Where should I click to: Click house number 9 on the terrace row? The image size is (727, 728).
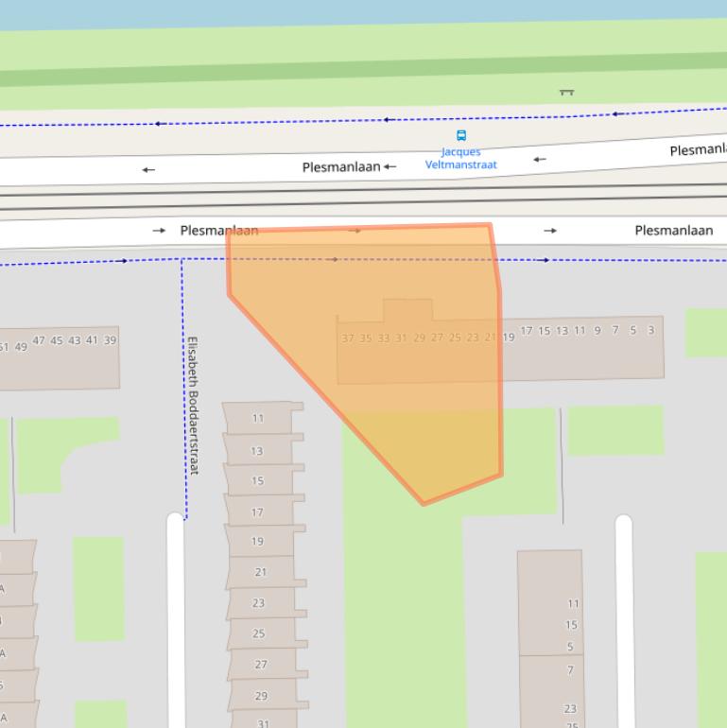click(x=597, y=331)
